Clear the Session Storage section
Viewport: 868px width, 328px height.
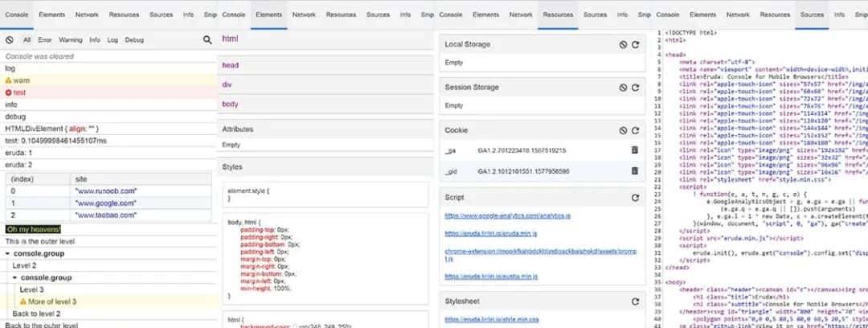point(623,88)
